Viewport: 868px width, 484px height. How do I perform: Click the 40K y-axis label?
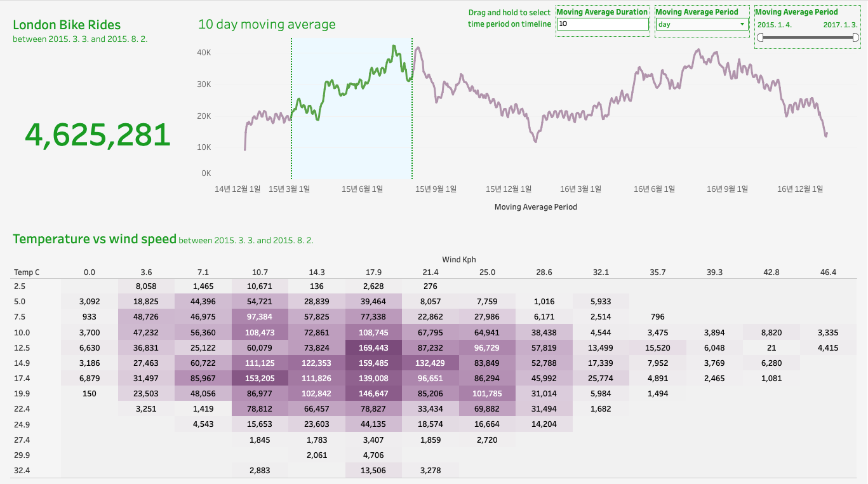pos(204,53)
